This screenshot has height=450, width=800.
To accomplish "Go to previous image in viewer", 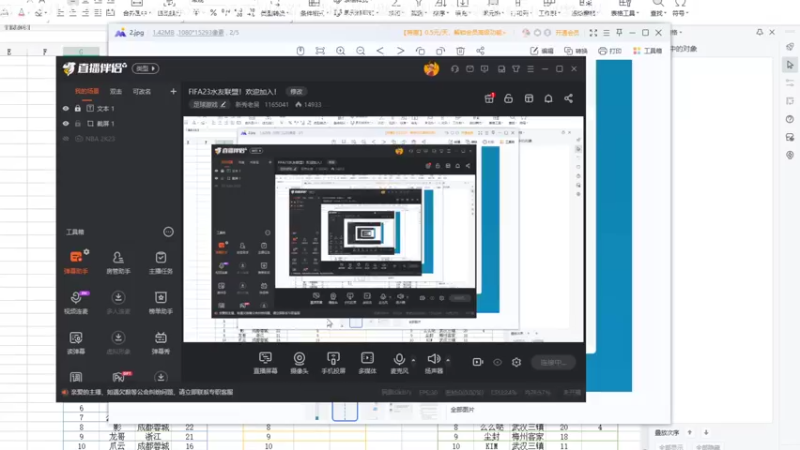I will tap(380, 51).
